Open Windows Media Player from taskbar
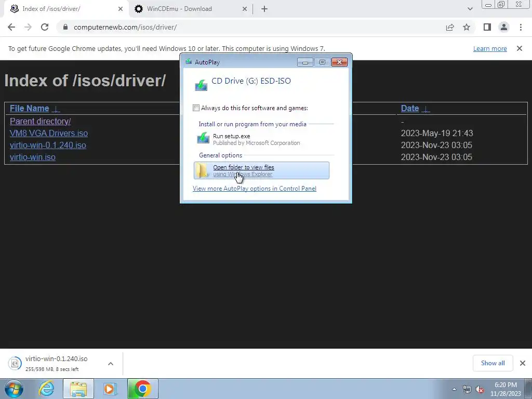 tap(110, 389)
